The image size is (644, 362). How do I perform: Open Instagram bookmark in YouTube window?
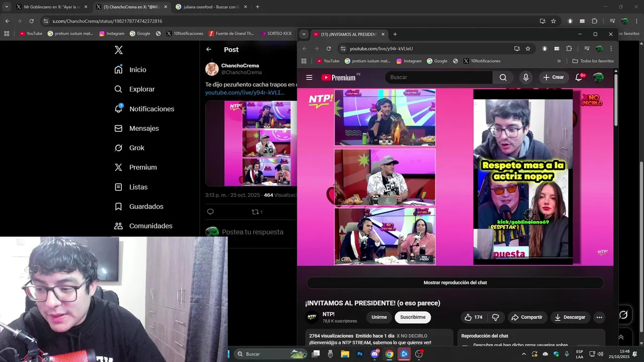[x=409, y=61]
